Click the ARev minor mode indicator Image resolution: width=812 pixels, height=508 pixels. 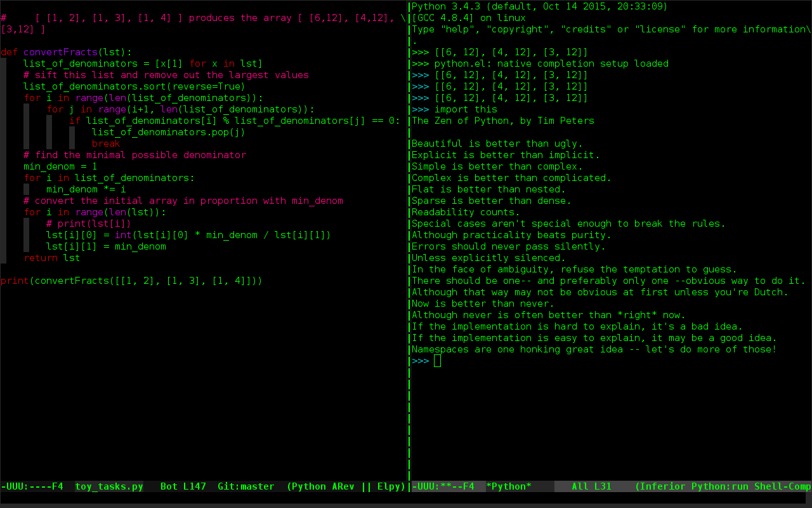click(344, 486)
